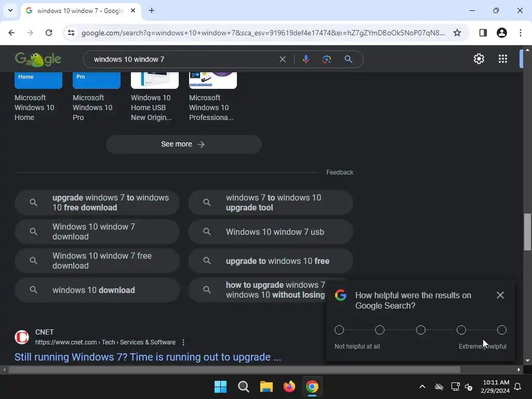Screen dimensions: 532x399
Task: Click the vertical scrollbar thumb
Action: tap(527, 232)
